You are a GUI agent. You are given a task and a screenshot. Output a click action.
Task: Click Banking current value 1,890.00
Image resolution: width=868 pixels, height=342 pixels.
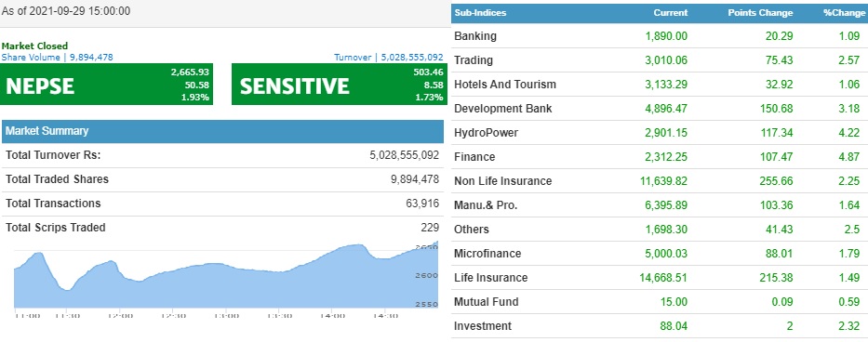(x=666, y=36)
